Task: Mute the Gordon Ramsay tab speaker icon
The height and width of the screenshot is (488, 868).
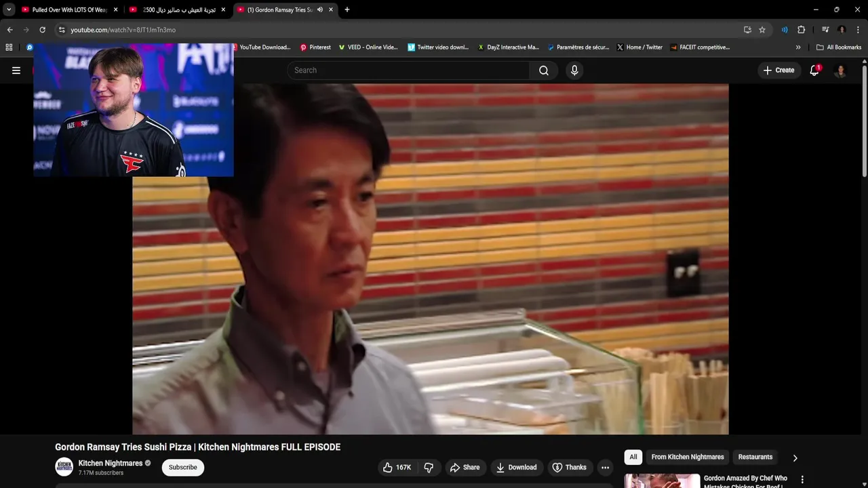Action: click(320, 9)
